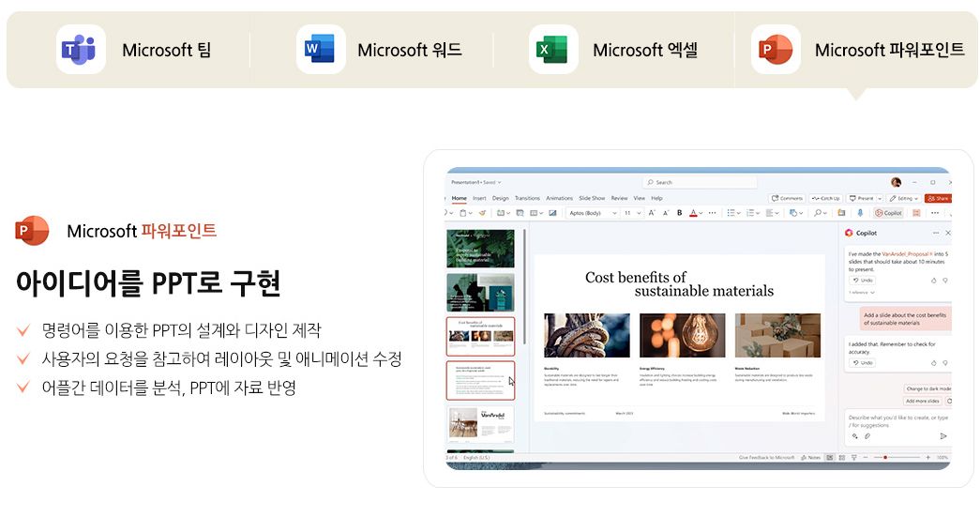Click Decrease Font Size icon
Screen dimensions: 980x517
coord(666,213)
